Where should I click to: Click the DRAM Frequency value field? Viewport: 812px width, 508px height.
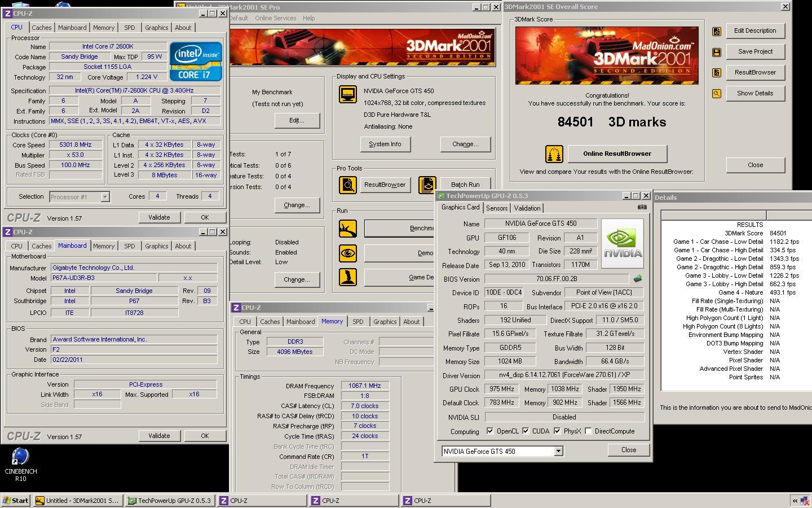[365, 386]
